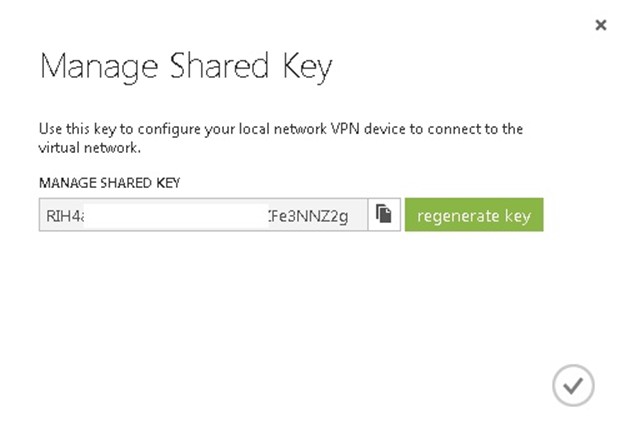Close the Manage Shared Key dialog
626x438 pixels.
[600, 25]
